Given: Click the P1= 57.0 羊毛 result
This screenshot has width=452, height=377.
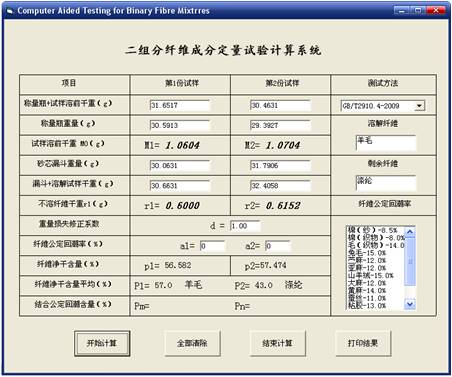Looking at the screenshot, I should point(168,285).
